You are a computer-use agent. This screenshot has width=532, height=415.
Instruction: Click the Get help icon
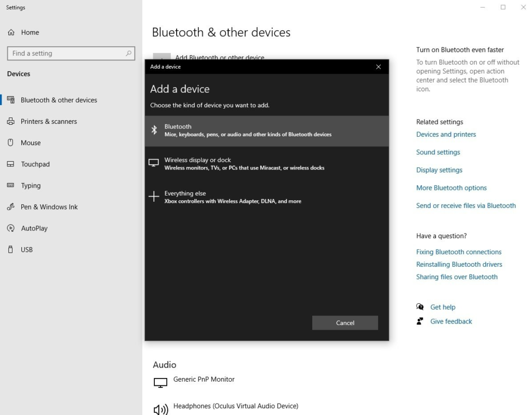(x=420, y=307)
